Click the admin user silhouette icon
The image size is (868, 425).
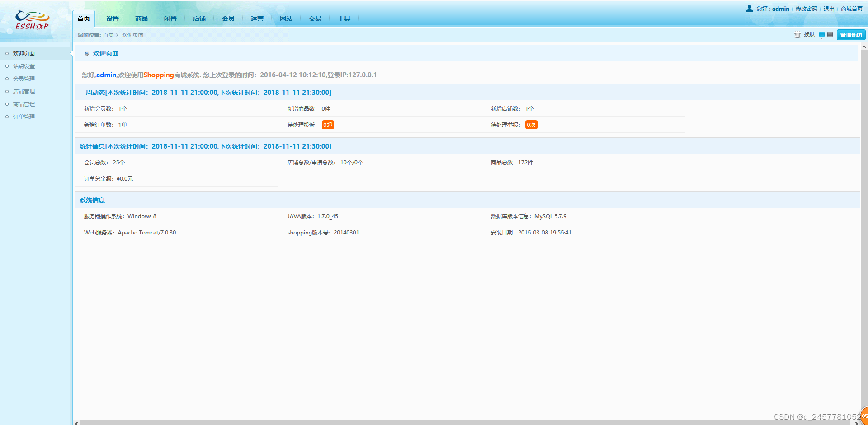749,9
